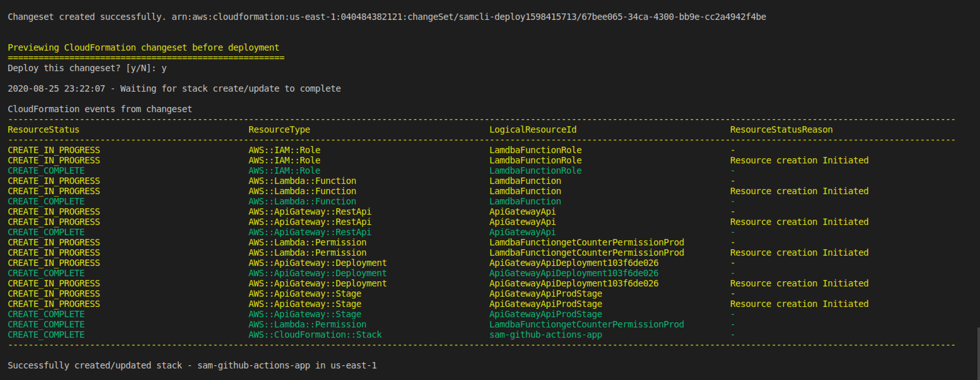Click the changeset ARN text on first line
980x380 pixels.
(x=469, y=17)
